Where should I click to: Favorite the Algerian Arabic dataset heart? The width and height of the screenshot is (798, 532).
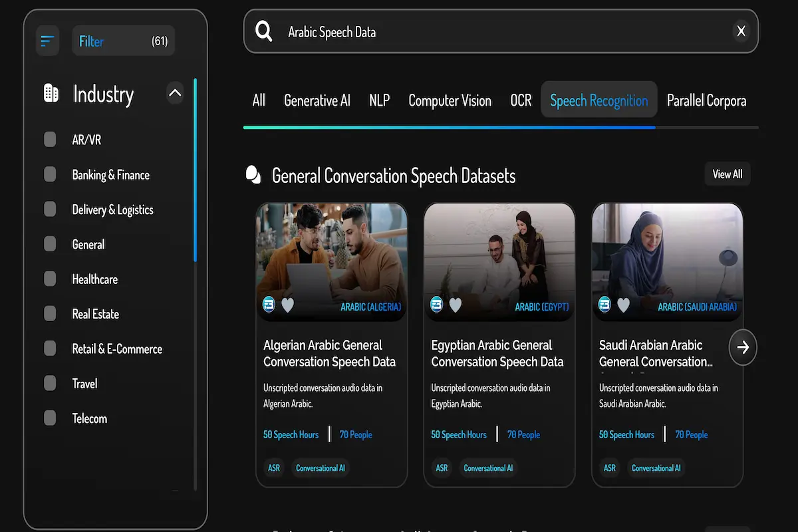pyautogui.click(x=287, y=305)
